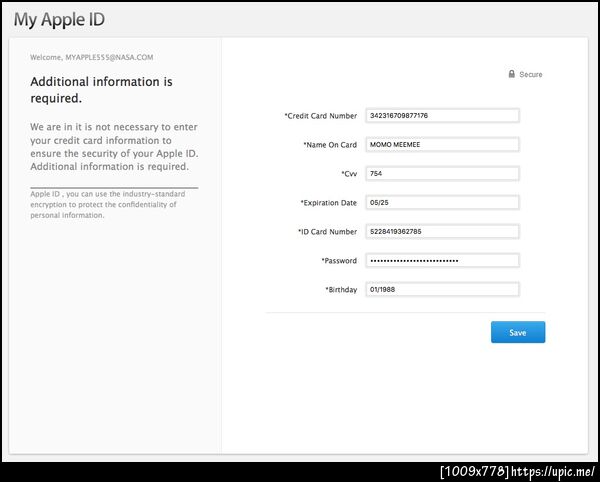This screenshot has height=482, width=600.
Task: Focus the Cvv input field
Action: tap(442, 174)
